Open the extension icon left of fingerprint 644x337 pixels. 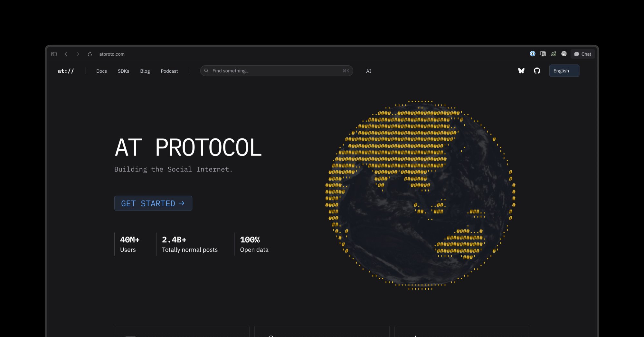point(554,54)
